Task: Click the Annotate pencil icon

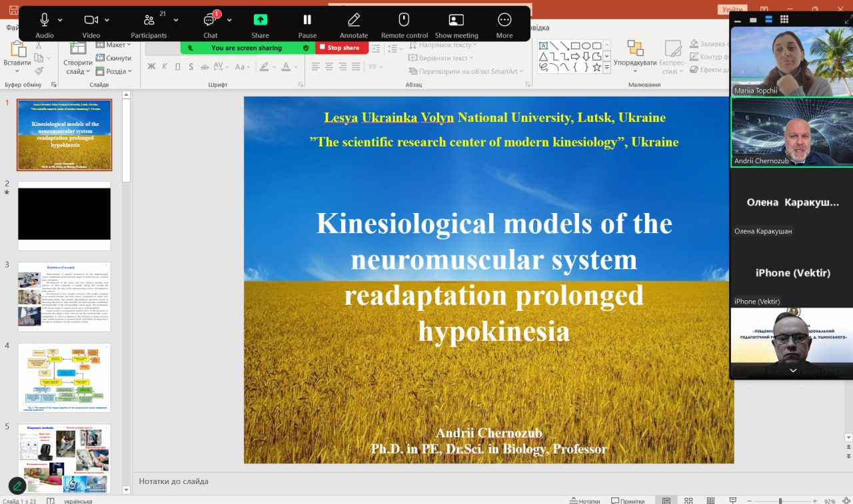Action: coord(354,20)
